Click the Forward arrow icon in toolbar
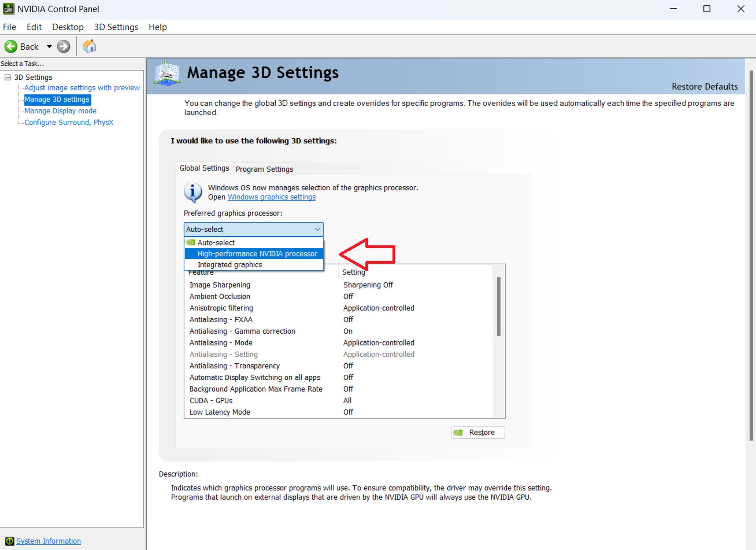Image resolution: width=756 pixels, height=550 pixels. coord(63,46)
